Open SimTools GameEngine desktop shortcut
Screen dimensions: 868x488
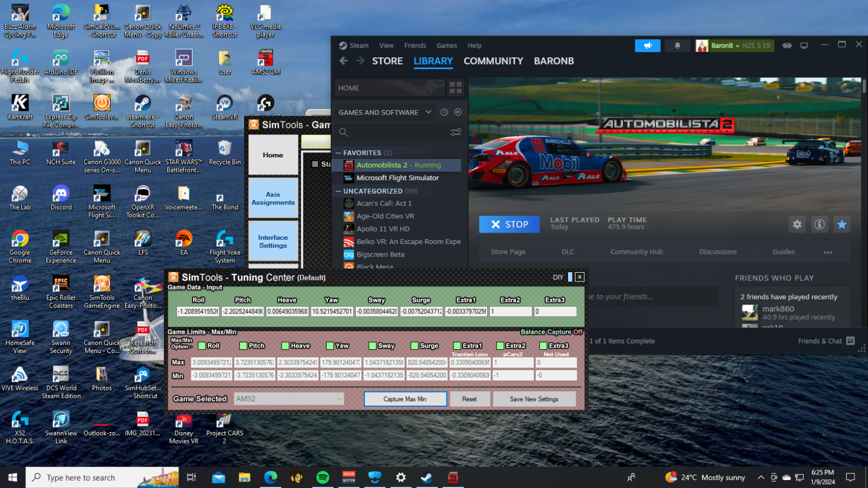click(101, 292)
